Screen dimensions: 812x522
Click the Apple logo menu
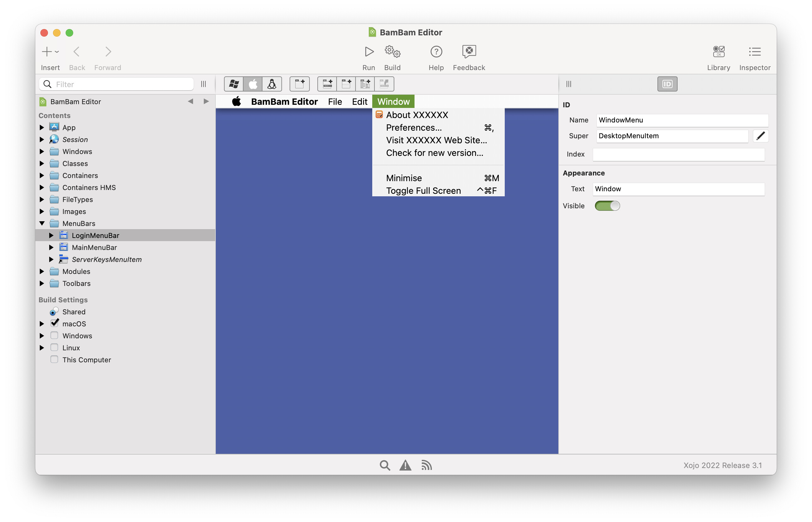237,101
